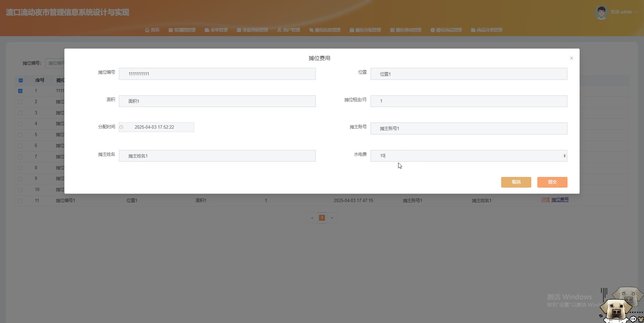
Task: Check the checkbox for row 6
Action: pos(20,146)
